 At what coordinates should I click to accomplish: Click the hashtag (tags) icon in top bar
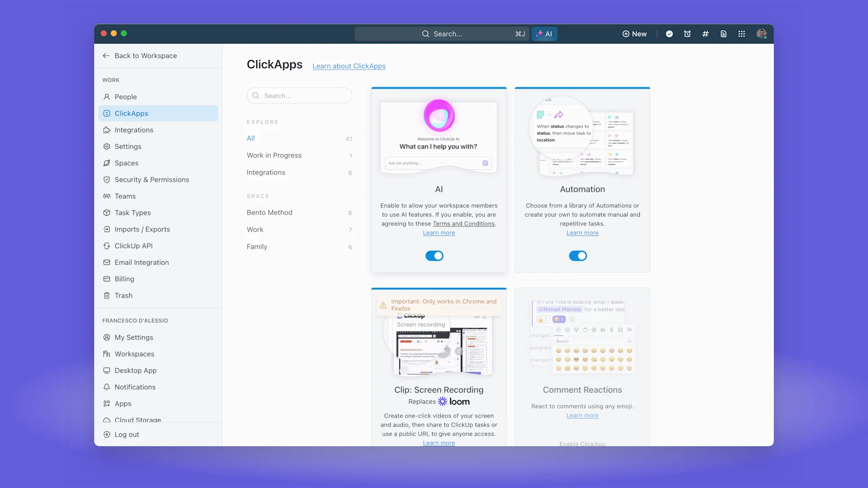(x=705, y=33)
